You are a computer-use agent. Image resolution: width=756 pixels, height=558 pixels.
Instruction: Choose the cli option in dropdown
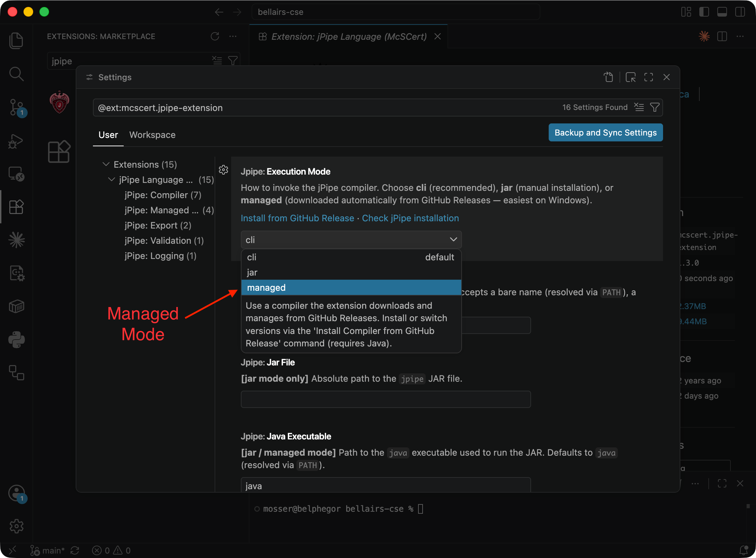pyautogui.click(x=351, y=257)
